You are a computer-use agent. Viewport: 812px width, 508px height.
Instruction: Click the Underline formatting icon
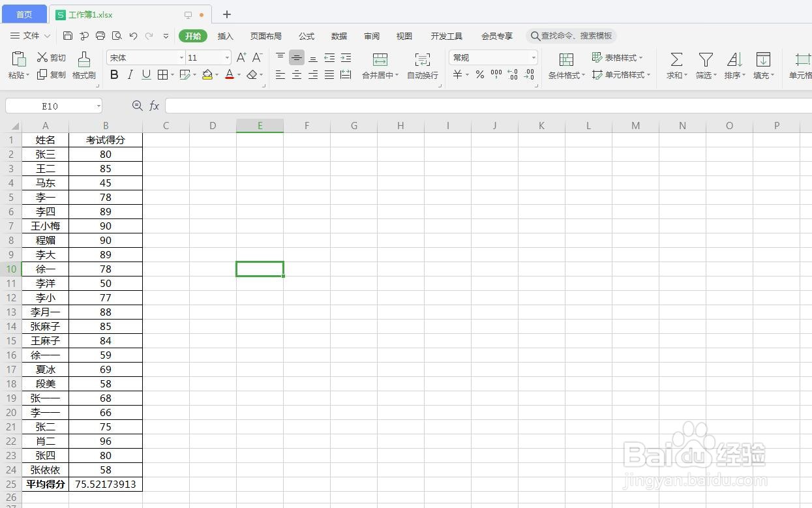click(x=147, y=74)
